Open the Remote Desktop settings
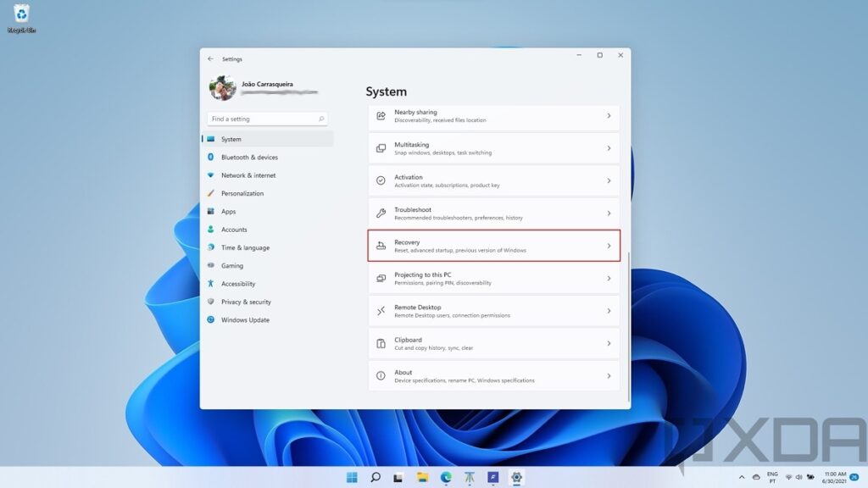 (493, 311)
